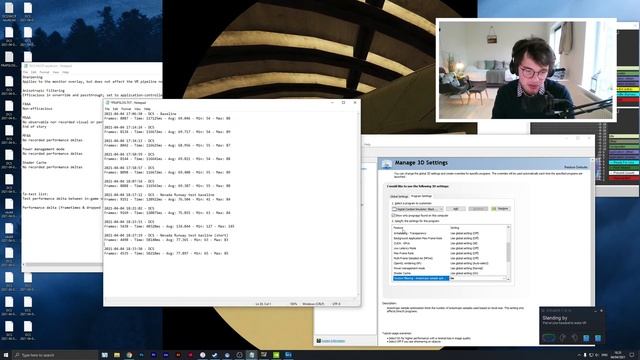Open Edit menu in front Notepad window

(116, 109)
